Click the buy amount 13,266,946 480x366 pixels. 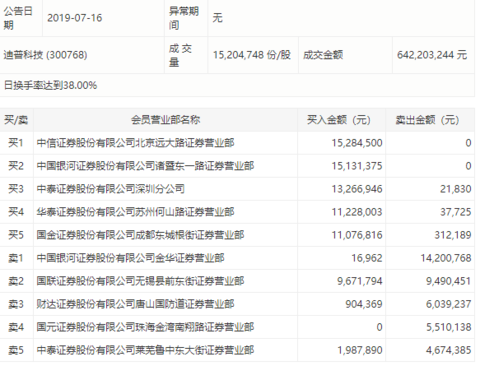pyautogui.click(x=357, y=189)
